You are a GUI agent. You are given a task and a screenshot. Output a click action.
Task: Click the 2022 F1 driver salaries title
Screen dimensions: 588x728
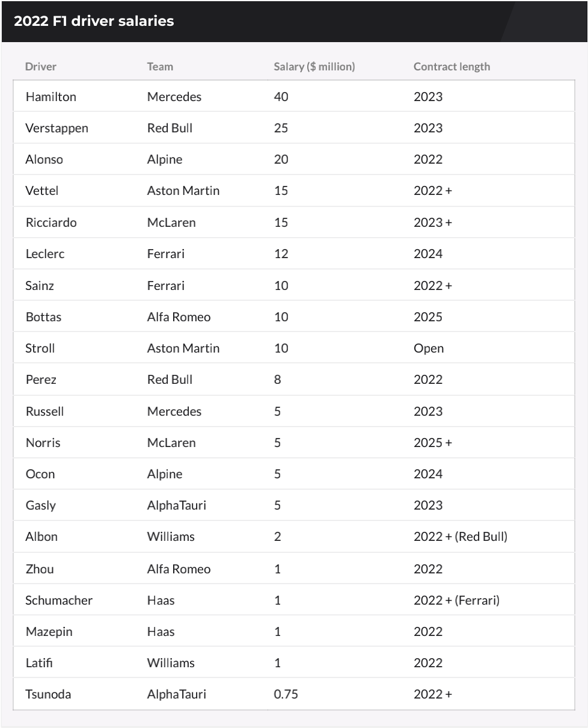[94, 21]
